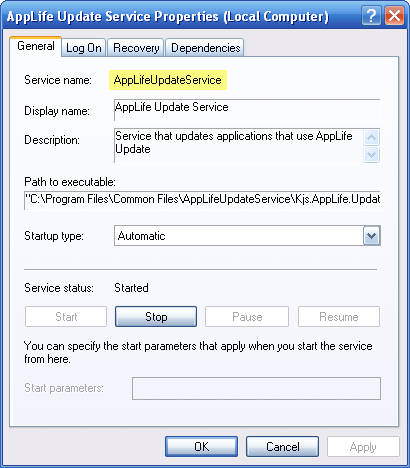The height and width of the screenshot is (468, 410).
Task: Expand the Startup type dropdown arrow
Action: click(371, 236)
